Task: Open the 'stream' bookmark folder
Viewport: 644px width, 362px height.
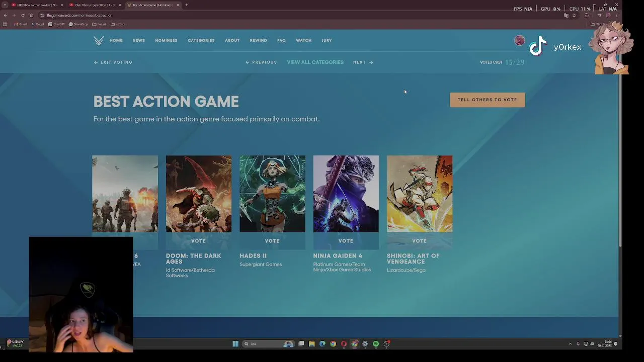Action: 118,24
